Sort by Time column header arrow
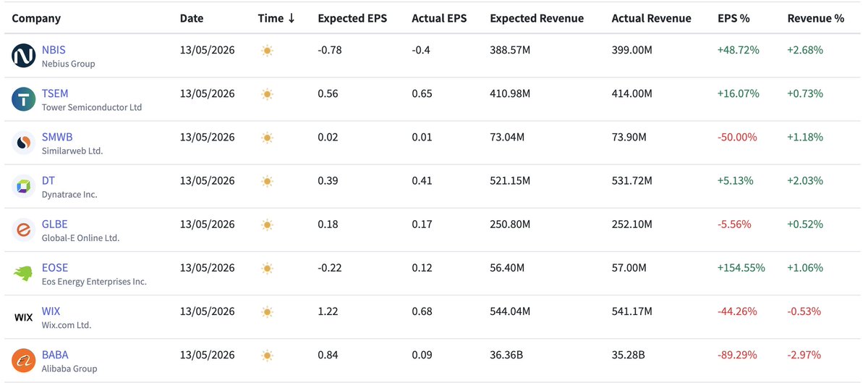This screenshot has height=383, width=868. [x=291, y=18]
